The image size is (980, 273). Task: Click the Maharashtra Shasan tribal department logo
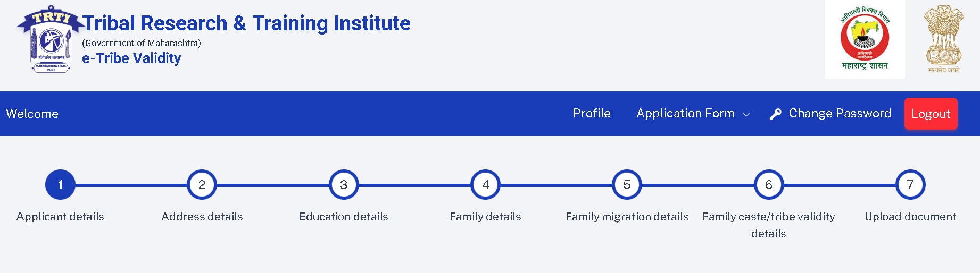tap(865, 40)
